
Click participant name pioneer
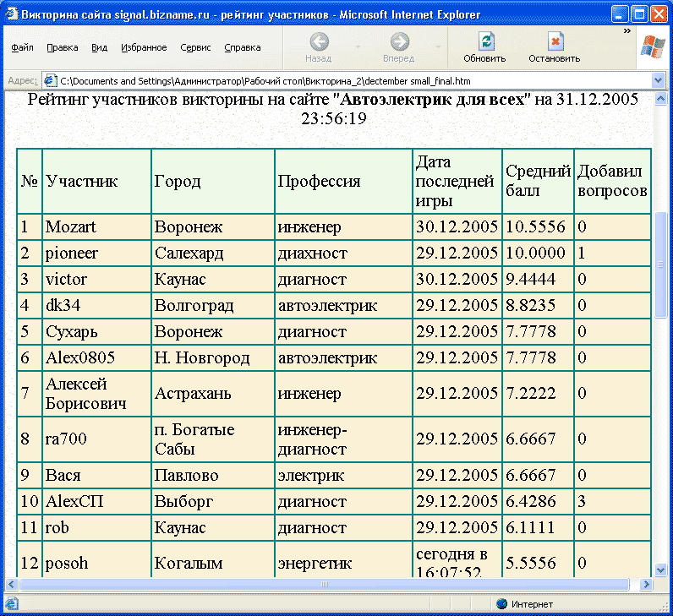pyautogui.click(x=71, y=253)
